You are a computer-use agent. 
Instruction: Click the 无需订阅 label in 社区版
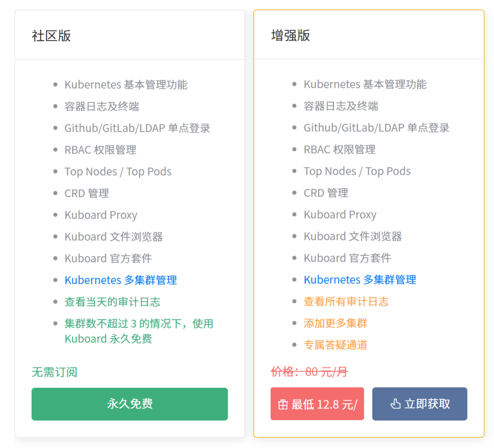[x=55, y=372]
